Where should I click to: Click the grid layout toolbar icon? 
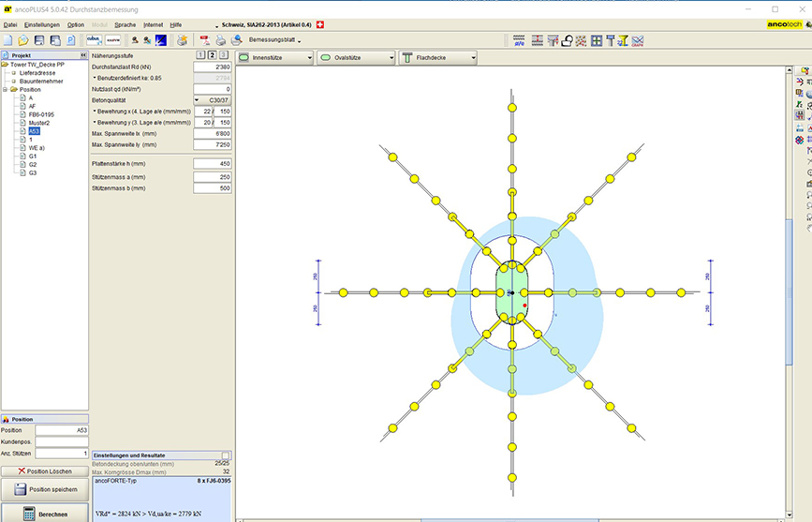point(597,40)
